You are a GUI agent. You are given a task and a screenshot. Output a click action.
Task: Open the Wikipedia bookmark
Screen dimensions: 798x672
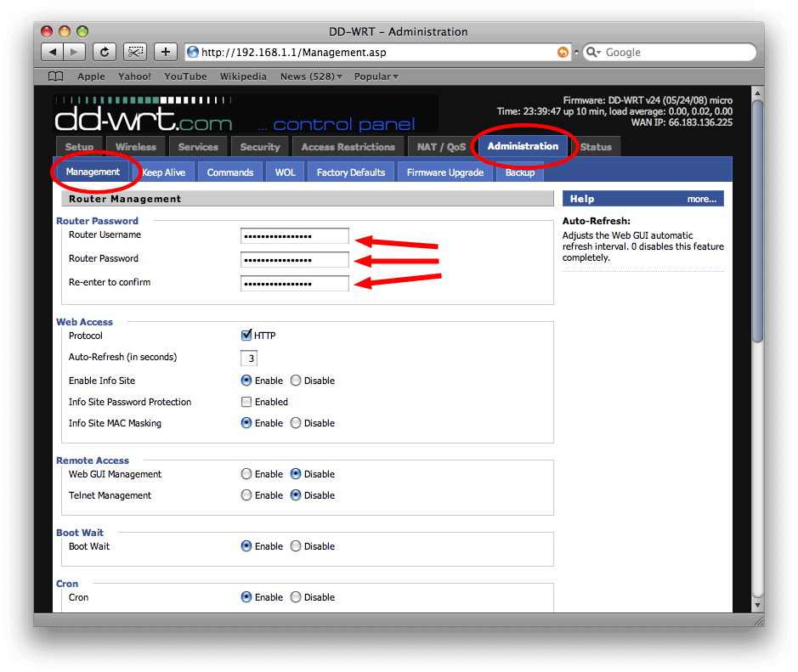[243, 76]
